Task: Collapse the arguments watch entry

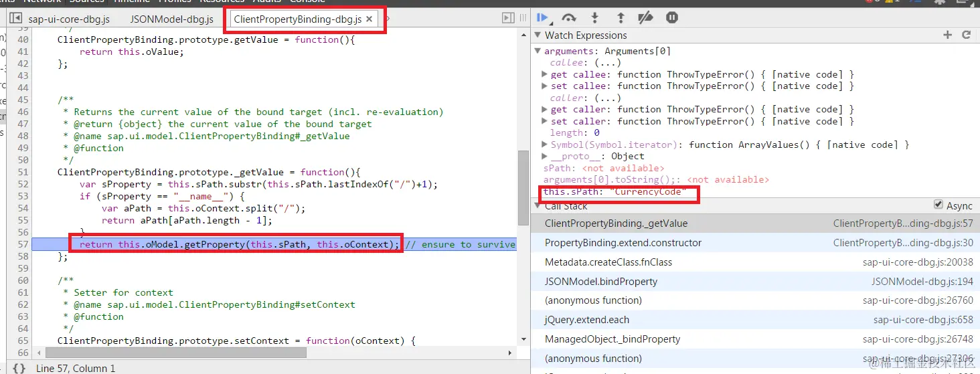Action: coord(538,51)
